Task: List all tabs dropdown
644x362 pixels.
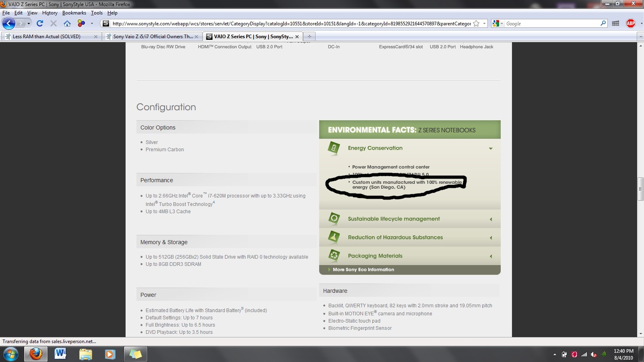Action: [x=640, y=37]
